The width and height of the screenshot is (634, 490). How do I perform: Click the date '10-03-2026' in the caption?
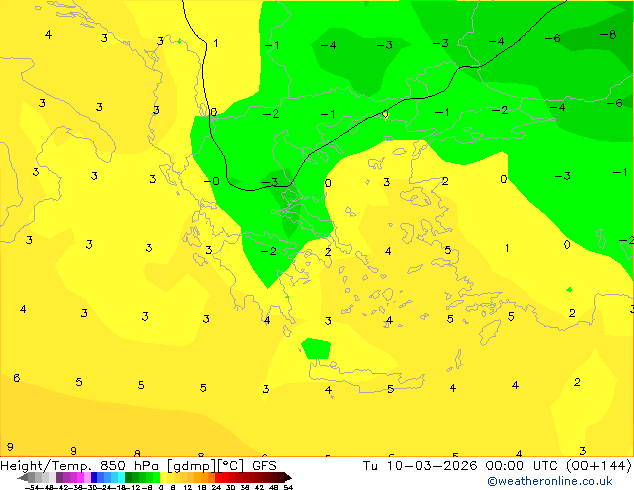pyautogui.click(x=432, y=465)
